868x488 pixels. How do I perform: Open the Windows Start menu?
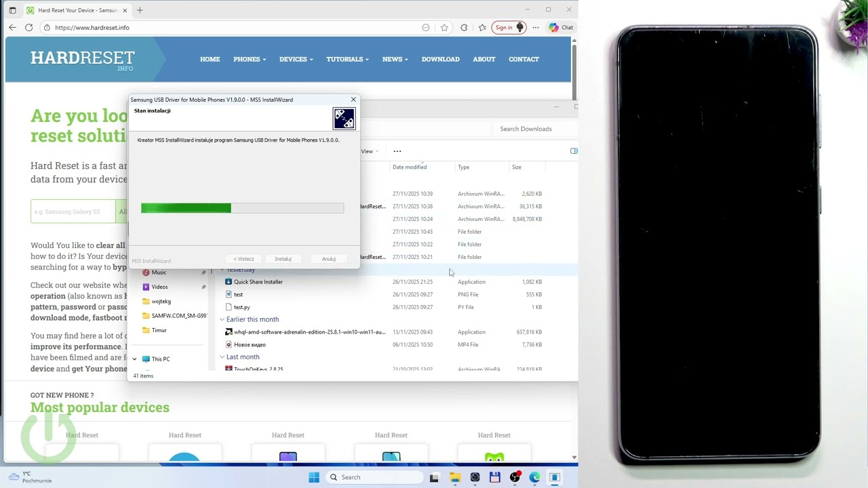click(x=314, y=477)
